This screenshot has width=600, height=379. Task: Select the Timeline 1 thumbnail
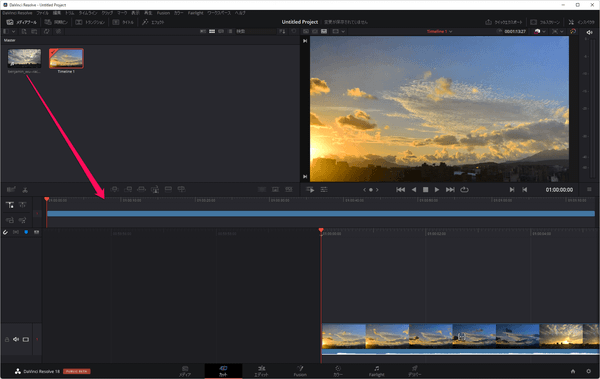(x=66, y=58)
